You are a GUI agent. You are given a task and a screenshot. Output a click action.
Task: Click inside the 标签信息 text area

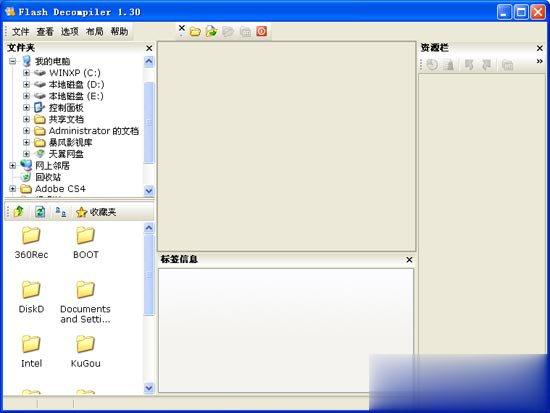click(286, 330)
